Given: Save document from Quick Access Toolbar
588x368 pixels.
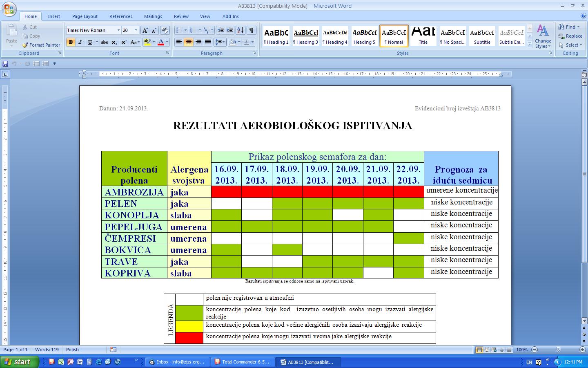Looking at the screenshot, I should coord(5,64).
